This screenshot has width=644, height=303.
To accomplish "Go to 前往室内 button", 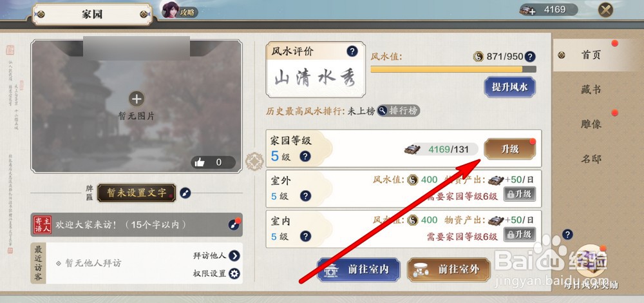I will click(359, 269).
